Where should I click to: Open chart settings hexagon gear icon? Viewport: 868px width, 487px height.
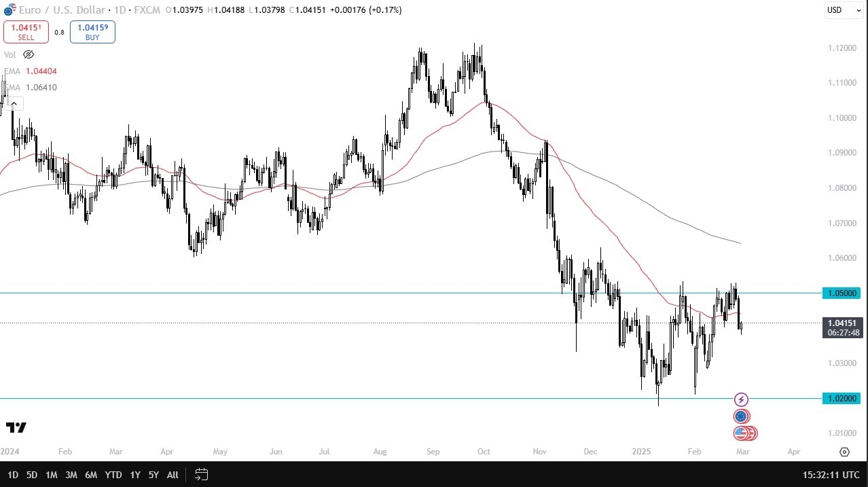click(844, 452)
